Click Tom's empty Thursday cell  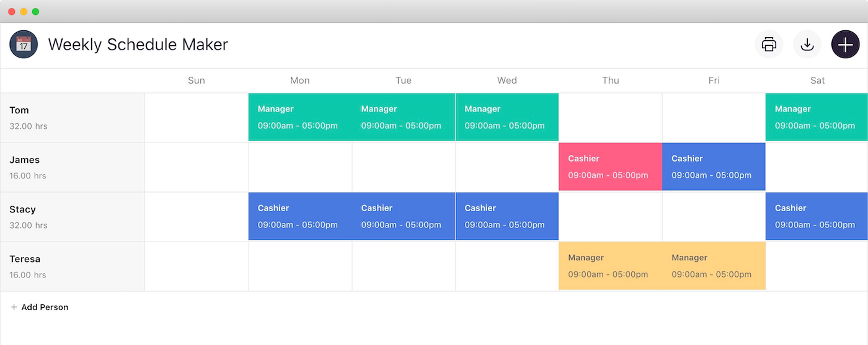click(x=610, y=118)
